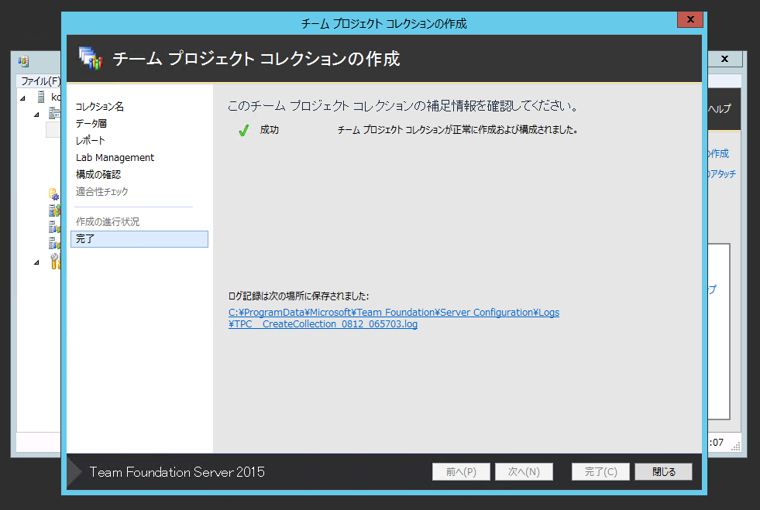Click the administration console app icon in background window

[x=23, y=62]
